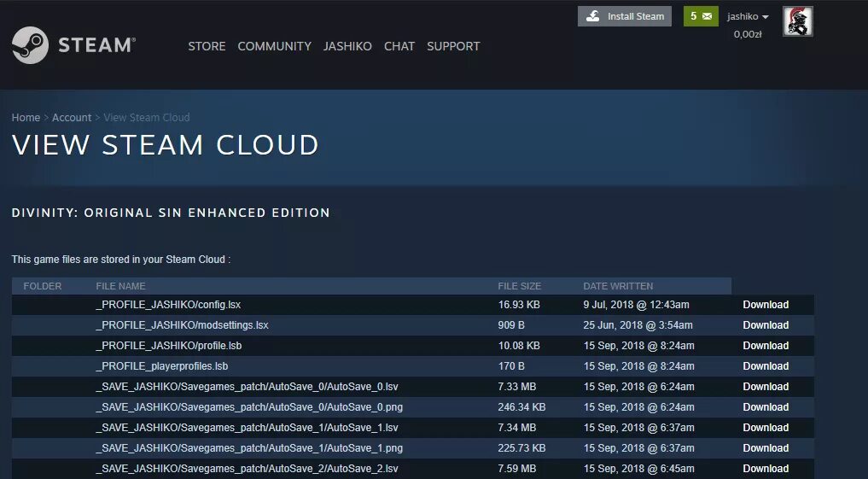Download the config.lsx file
The width and height of the screenshot is (868, 479).
[766, 305]
